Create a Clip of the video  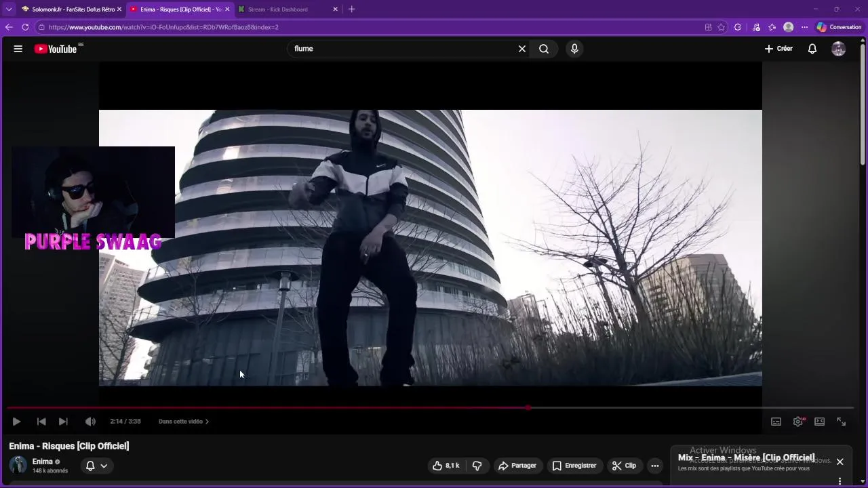pos(624,466)
